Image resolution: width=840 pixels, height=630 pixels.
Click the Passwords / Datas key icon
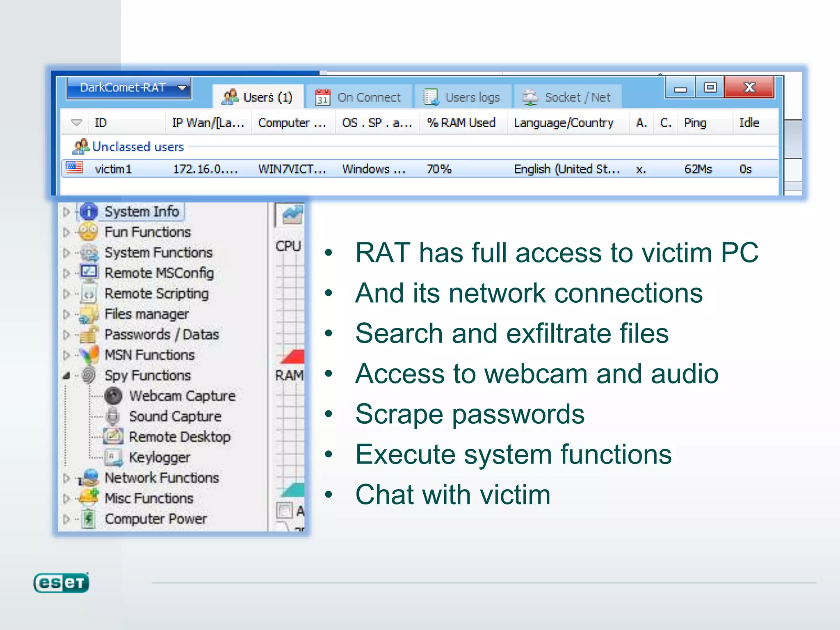click(x=89, y=335)
